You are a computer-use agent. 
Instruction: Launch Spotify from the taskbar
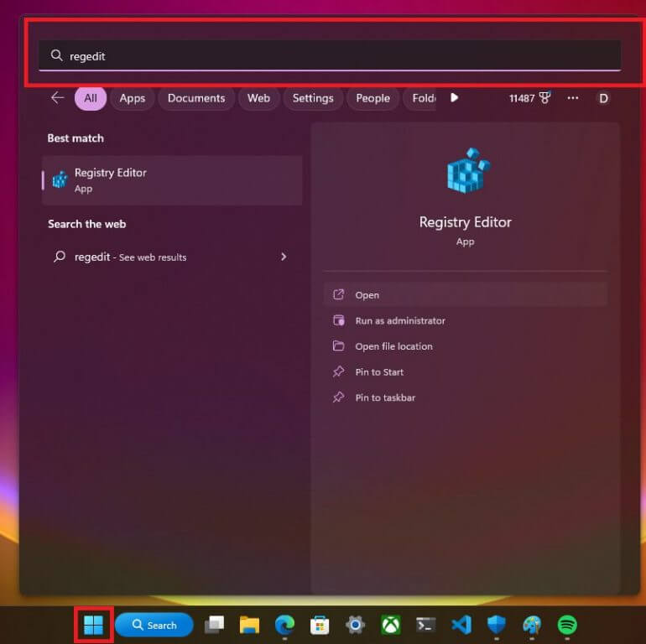click(567, 625)
